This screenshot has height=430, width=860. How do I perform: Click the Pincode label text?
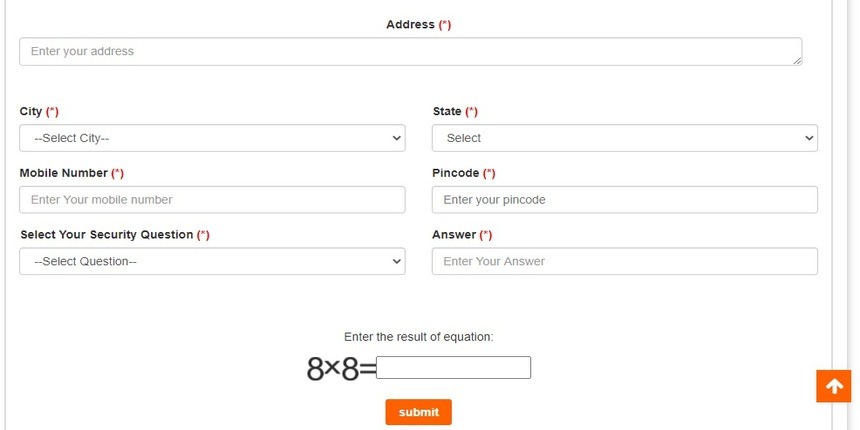coord(456,173)
